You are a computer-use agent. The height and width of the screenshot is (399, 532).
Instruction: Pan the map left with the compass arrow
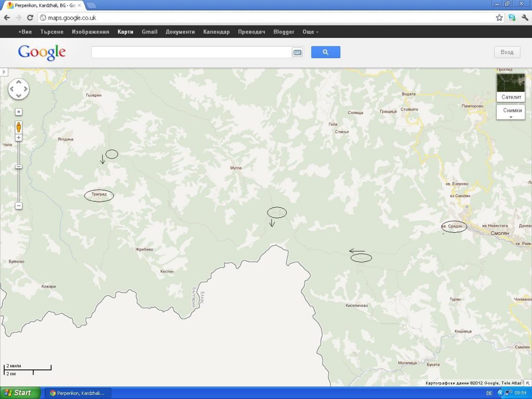[12, 89]
